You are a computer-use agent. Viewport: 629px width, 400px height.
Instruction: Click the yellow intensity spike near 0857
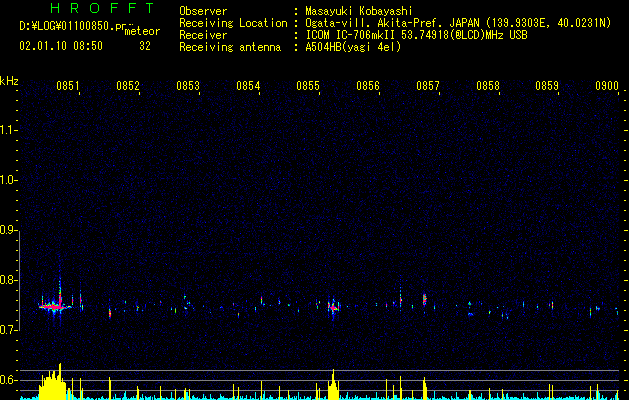(x=425, y=388)
